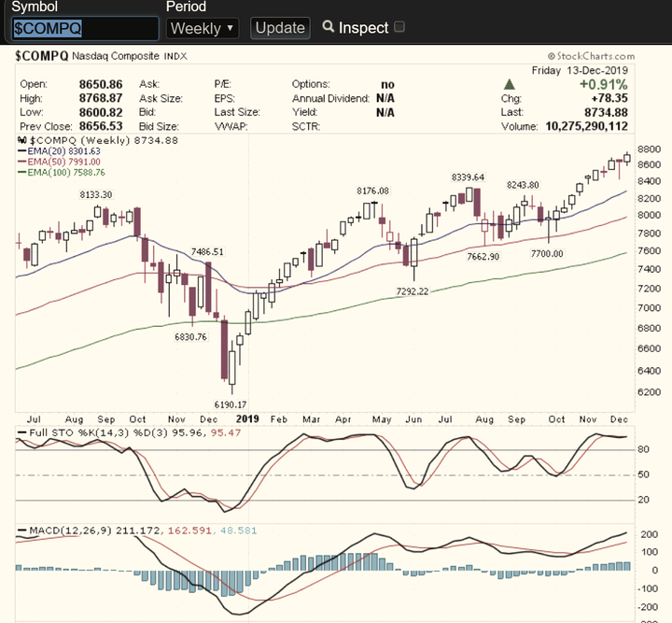Click the 6190.17 low price annotation
The width and height of the screenshot is (672, 623).
[x=231, y=404]
